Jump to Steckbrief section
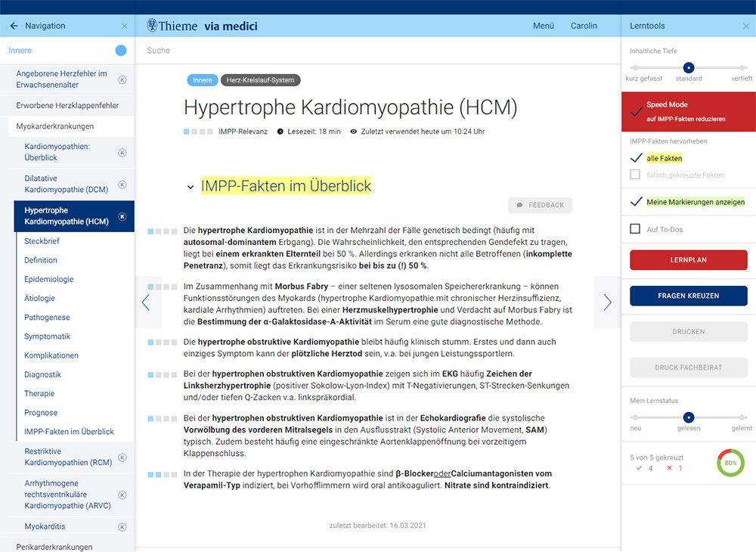The height and width of the screenshot is (552, 756). click(42, 241)
